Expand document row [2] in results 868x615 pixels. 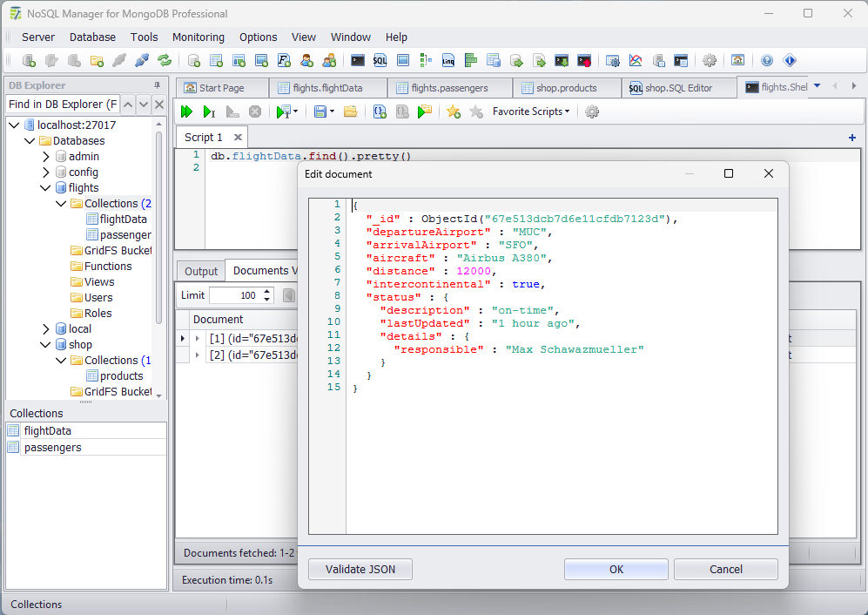tap(197, 355)
